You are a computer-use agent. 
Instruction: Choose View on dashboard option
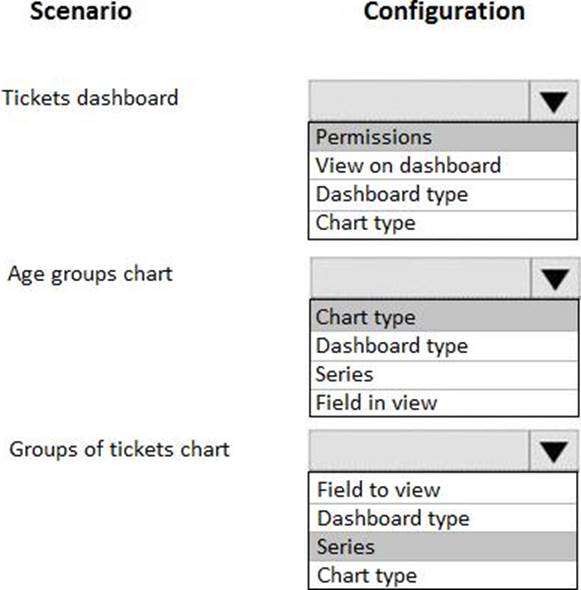click(x=443, y=166)
